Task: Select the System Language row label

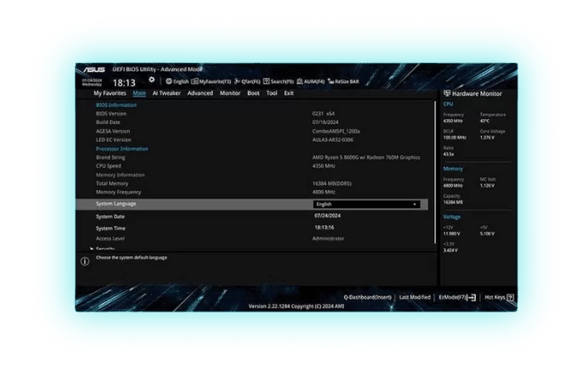Action: (x=116, y=204)
